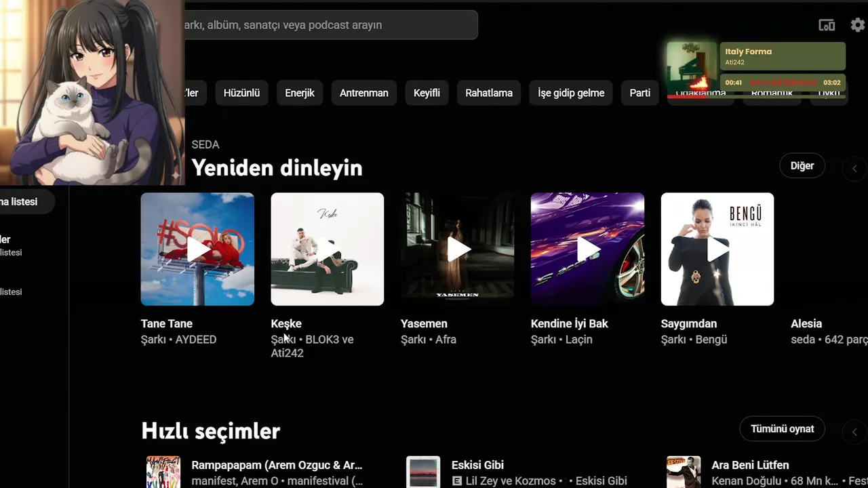
Task: Play Keşke album thumbnail
Action: pyautogui.click(x=328, y=249)
